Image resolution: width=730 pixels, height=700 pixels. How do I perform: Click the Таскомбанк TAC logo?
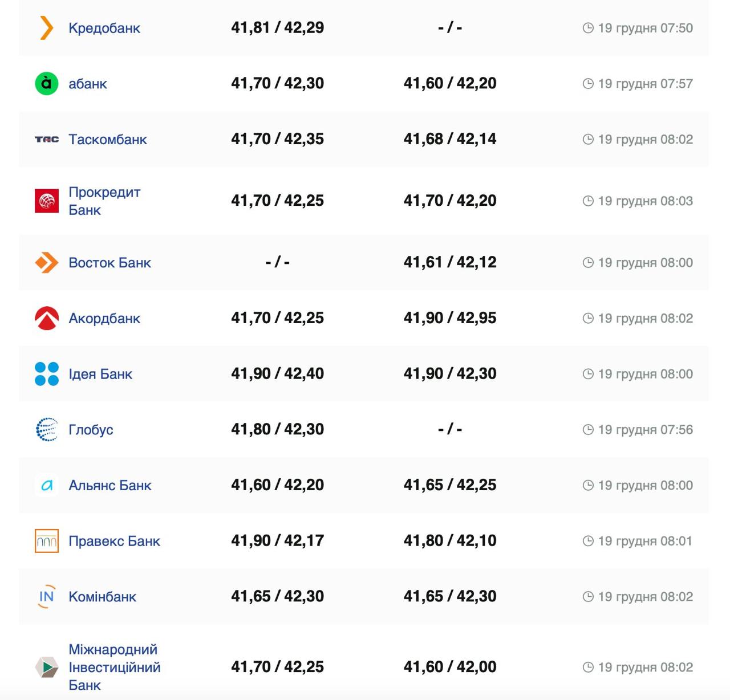click(x=47, y=140)
